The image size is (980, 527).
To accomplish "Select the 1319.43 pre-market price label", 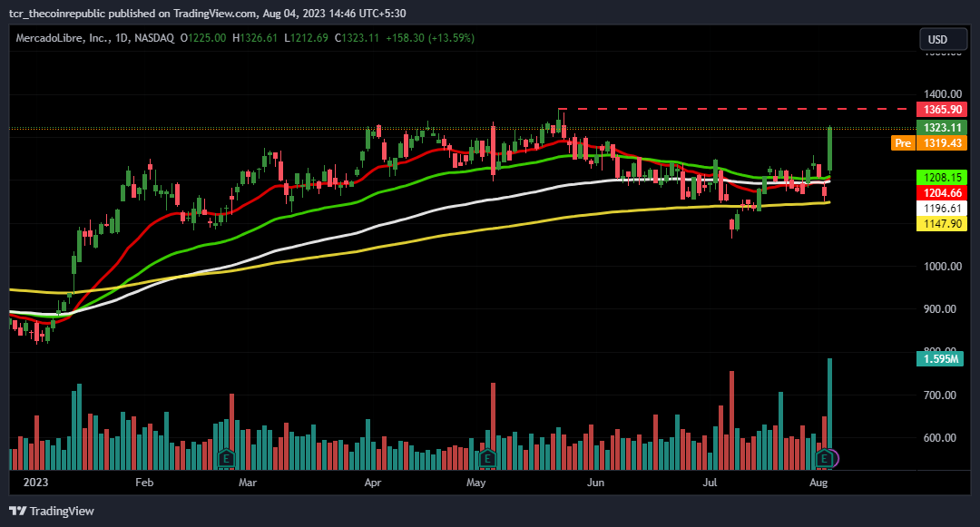I will click(x=942, y=143).
